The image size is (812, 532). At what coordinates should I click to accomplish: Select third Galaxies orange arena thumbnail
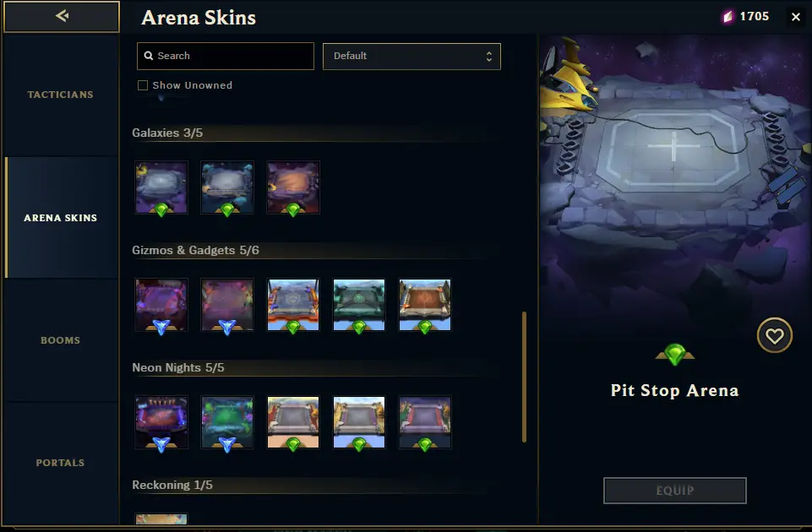tap(293, 187)
